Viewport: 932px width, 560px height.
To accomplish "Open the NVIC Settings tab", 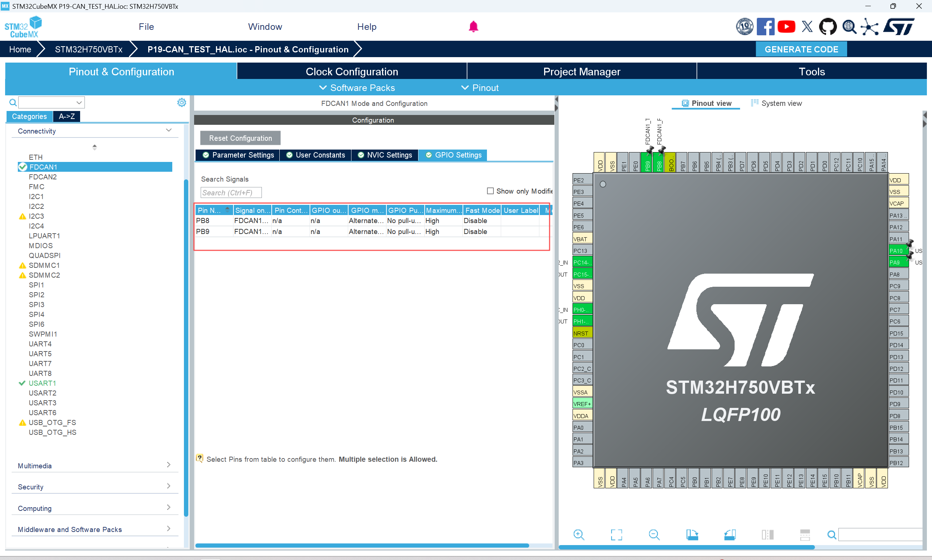I will tap(385, 155).
